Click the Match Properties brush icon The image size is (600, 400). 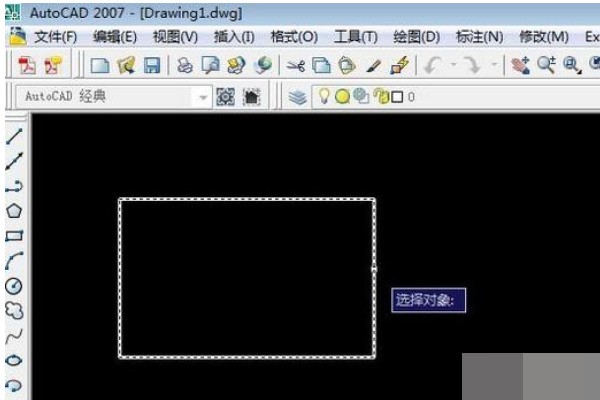coord(372,65)
